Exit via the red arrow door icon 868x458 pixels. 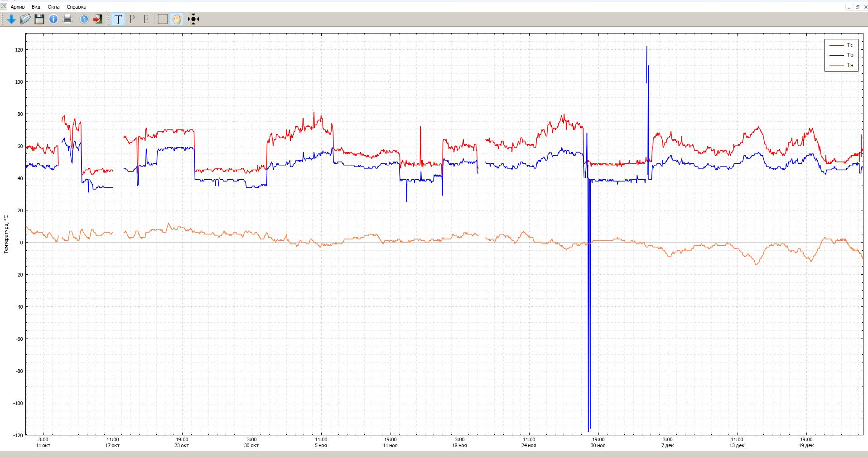[x=98, y=19]
